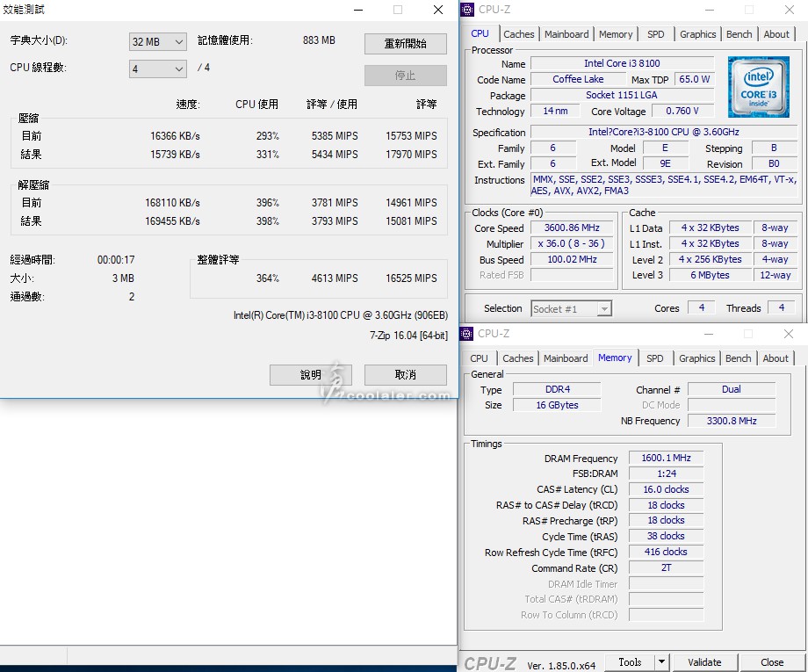Screen dimensions: 808x672
Task: Click the Command Rate value 2T
Action: 666,567
